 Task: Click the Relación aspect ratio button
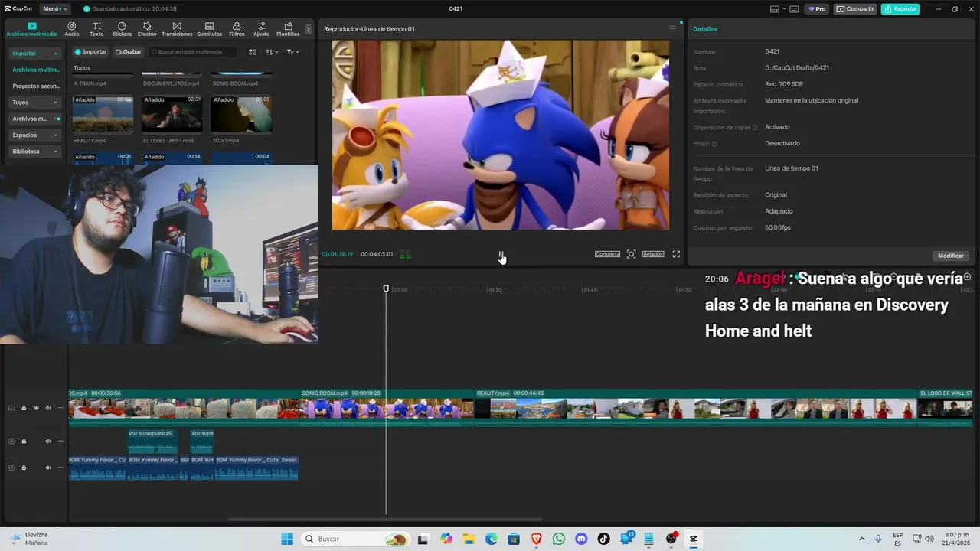coord(653,254)
